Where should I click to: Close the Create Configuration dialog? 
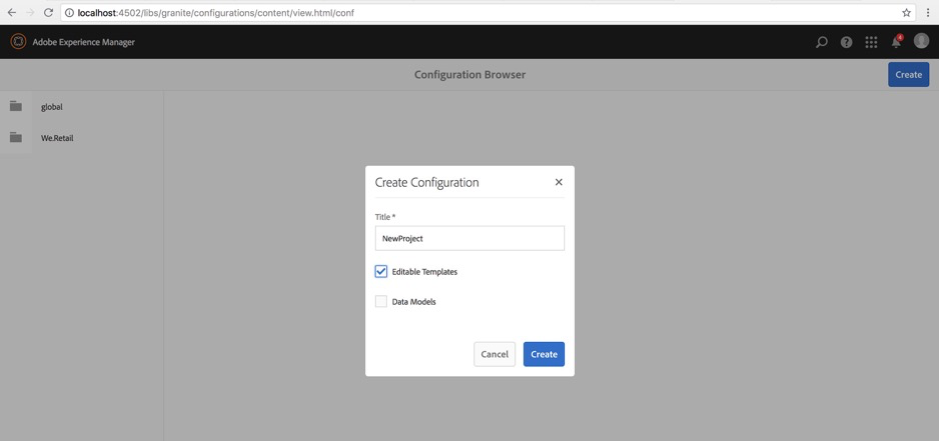click(x=558, y=182)
